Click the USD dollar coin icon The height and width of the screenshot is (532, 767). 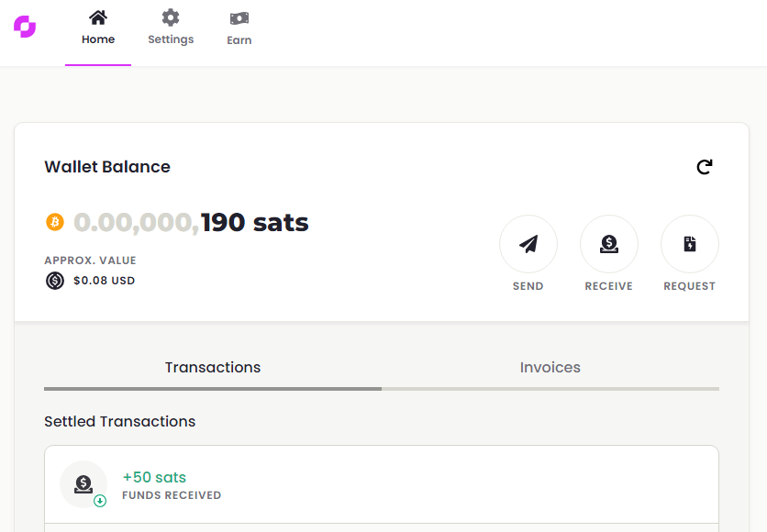pyautogui.click(x=55, y=281)
